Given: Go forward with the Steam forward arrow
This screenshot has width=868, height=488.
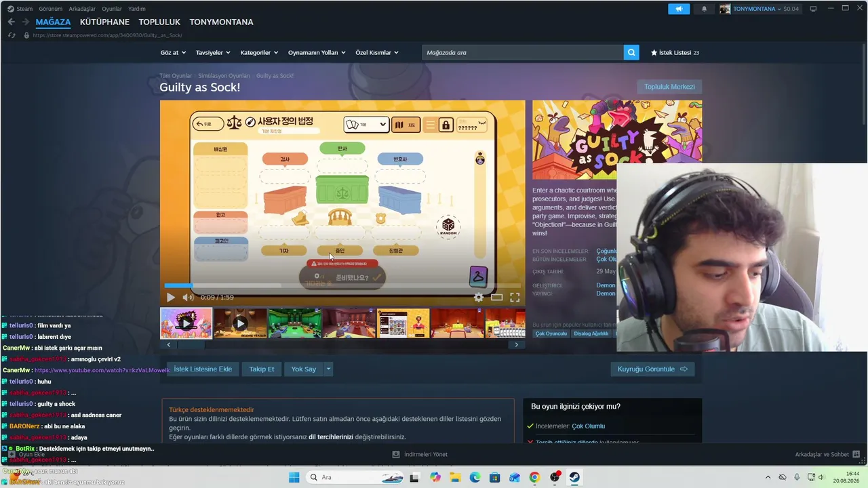Looking at the screenshot, I should click(x=24, y=22).
